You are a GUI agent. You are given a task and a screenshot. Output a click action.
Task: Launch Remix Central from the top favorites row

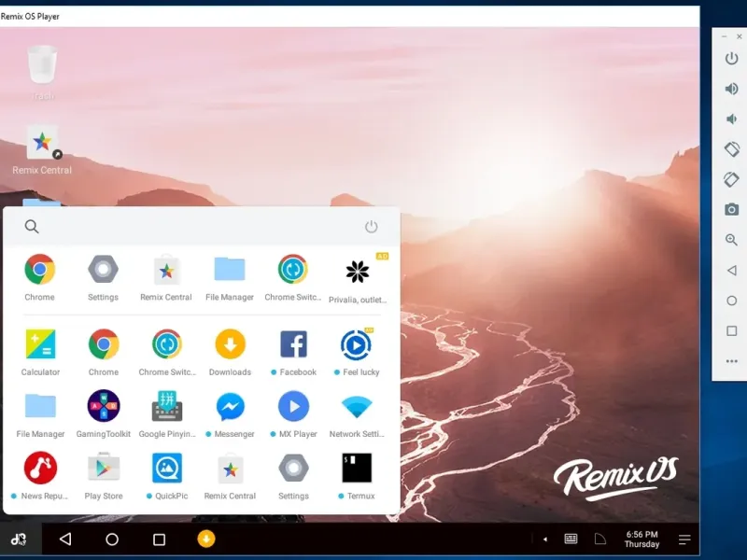tap(166, 270)
